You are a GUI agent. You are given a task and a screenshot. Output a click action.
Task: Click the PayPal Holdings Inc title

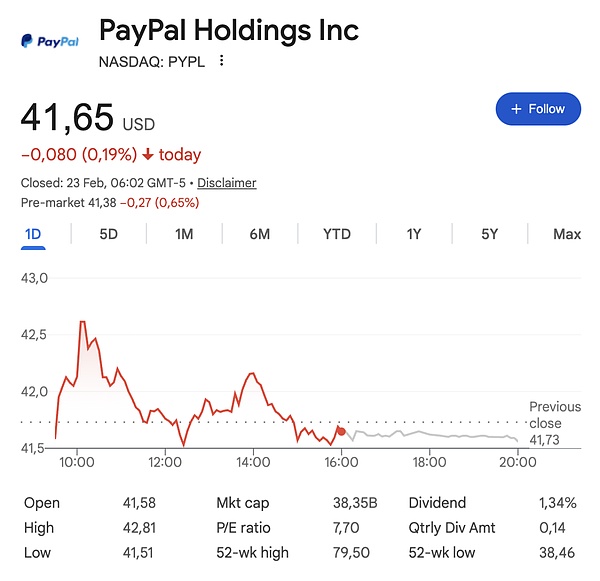point(228,30)
